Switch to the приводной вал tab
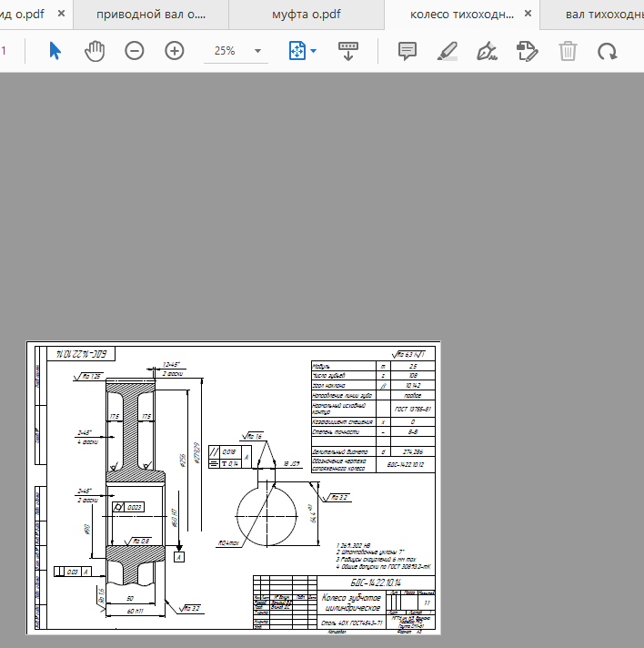The image size is (644, 648). (x=150, y=15)
